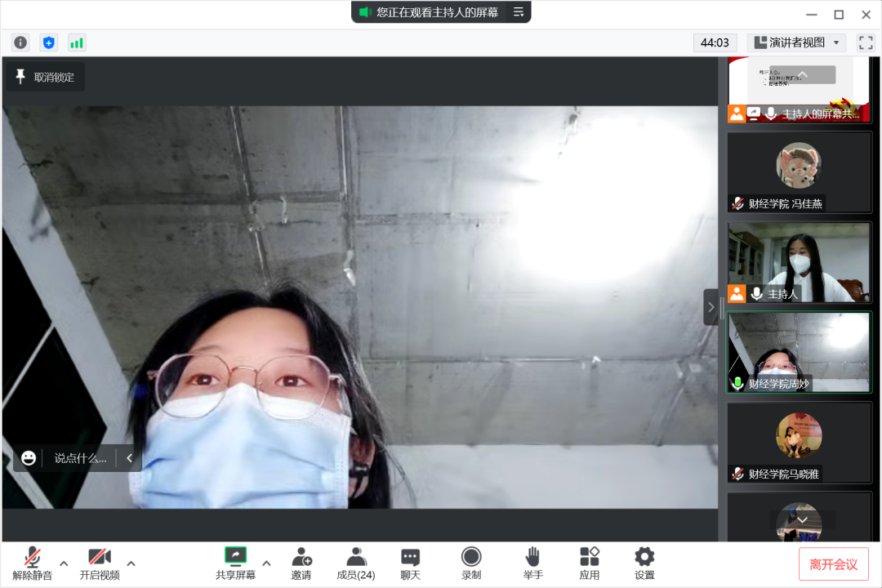Click the 44:03 meeting timer
The image size is (882, 588).
click(715, 42)
